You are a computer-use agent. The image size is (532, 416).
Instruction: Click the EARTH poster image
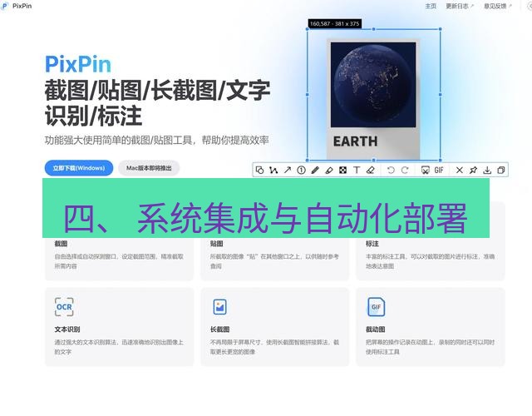373,99
